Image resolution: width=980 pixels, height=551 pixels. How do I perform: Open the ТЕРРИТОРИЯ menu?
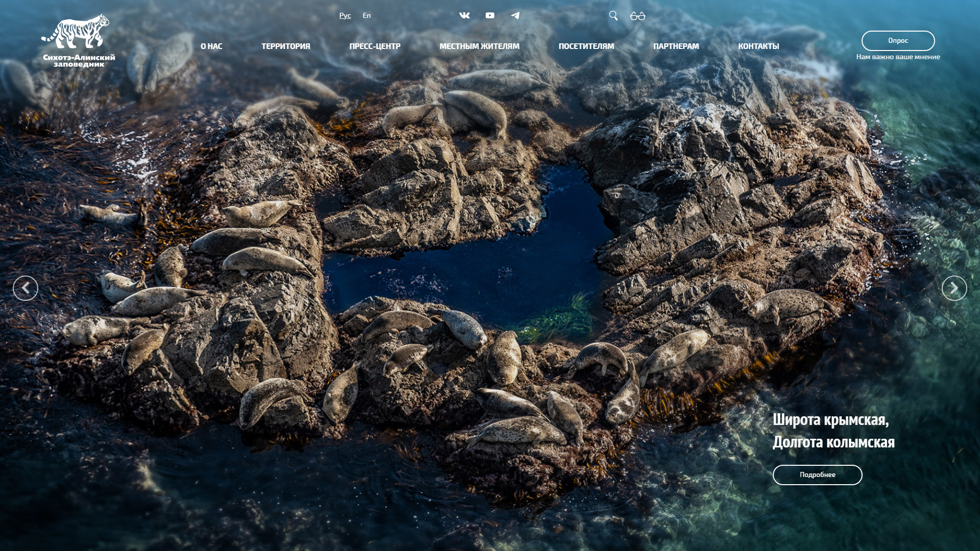click(286, 46)
